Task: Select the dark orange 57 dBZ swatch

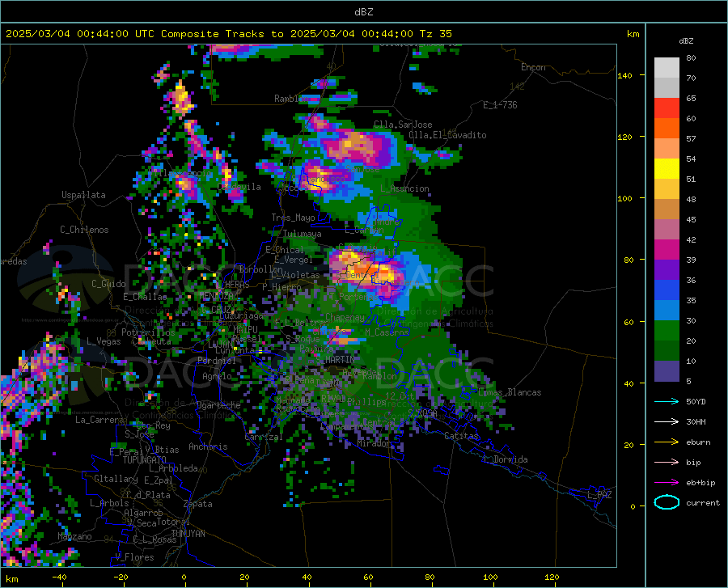Action: (x=667, y=128)
